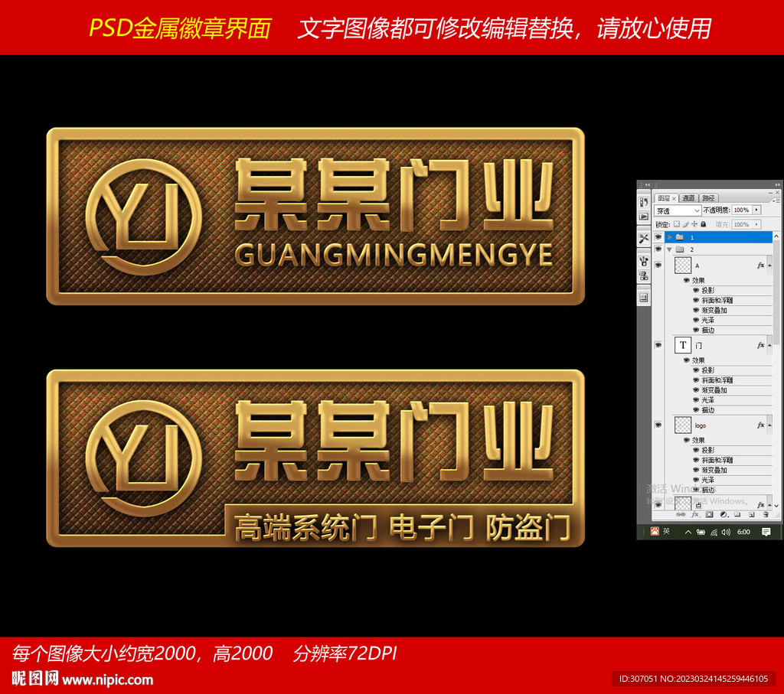784x694 pixels.
Task: Show hidden tray icons chevron
Action: pyautogui.click(x=688, y=532)
